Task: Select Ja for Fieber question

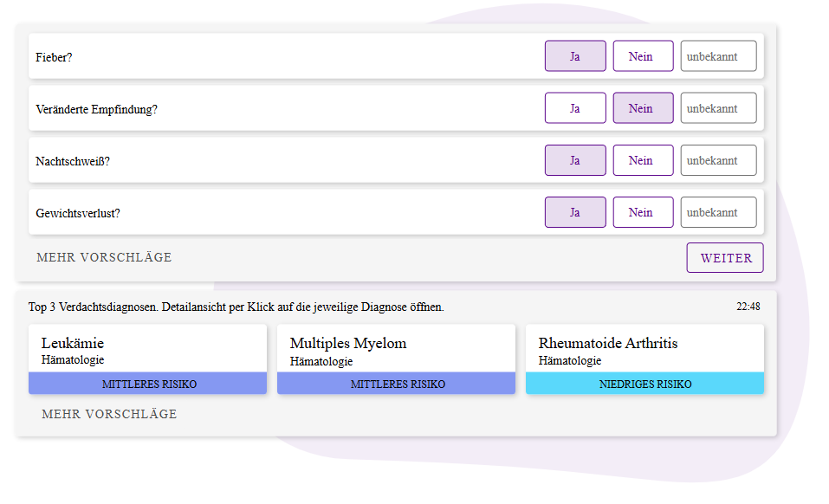Action: [x=574, y=56]
